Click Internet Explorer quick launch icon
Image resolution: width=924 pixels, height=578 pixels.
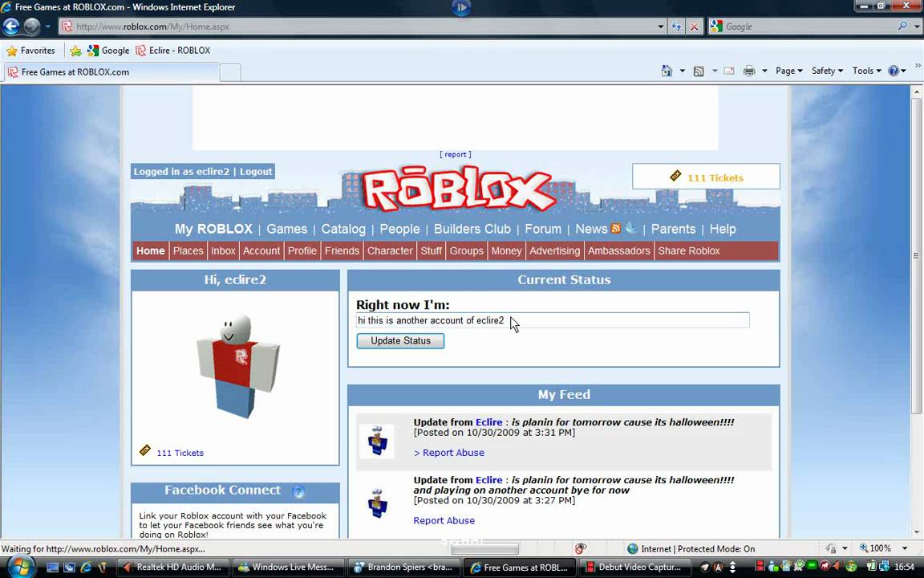(x=86, y=568)
